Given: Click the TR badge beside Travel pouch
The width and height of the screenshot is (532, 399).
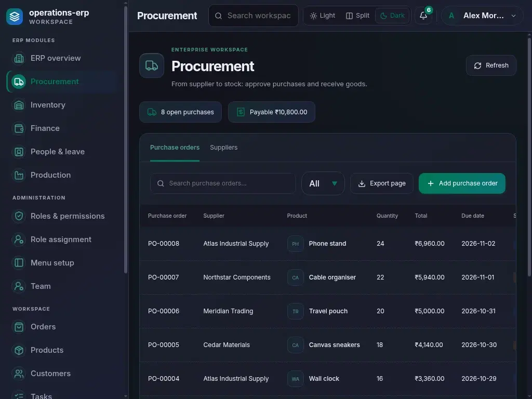Looking at the screenshot, I should [296, 311].
